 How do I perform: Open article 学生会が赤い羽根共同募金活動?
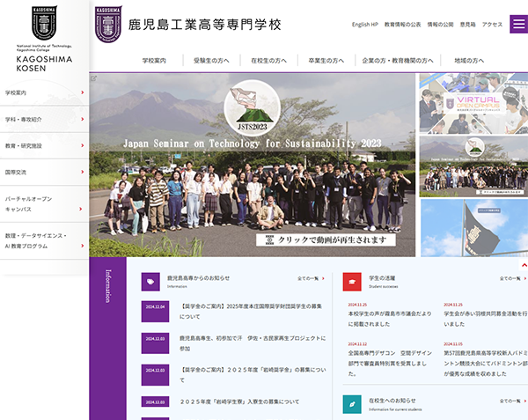pyautogui.click(x=486, y=319)
